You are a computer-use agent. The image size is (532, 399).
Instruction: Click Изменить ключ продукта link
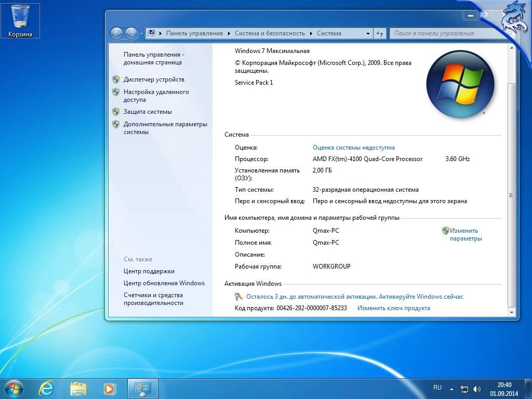coord(394,308)
